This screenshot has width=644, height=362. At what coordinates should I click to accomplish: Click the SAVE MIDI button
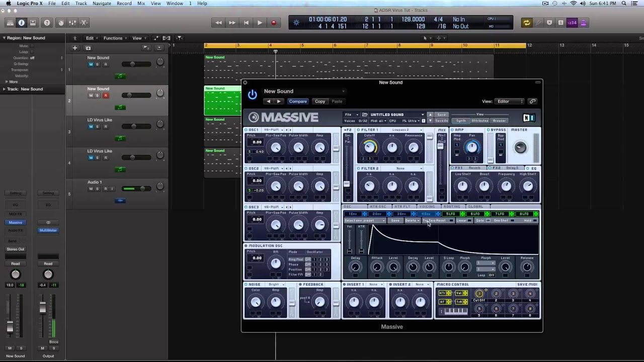tap(527, 285)
